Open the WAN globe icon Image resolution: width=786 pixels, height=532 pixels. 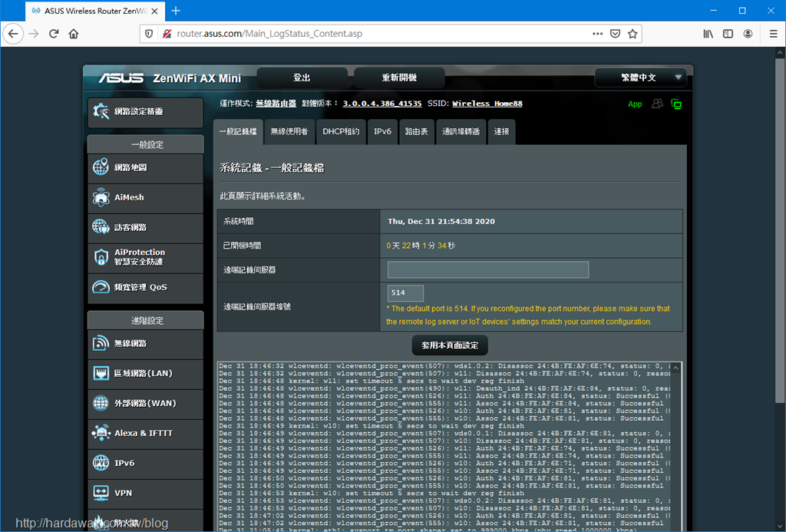tap(101, 403)
